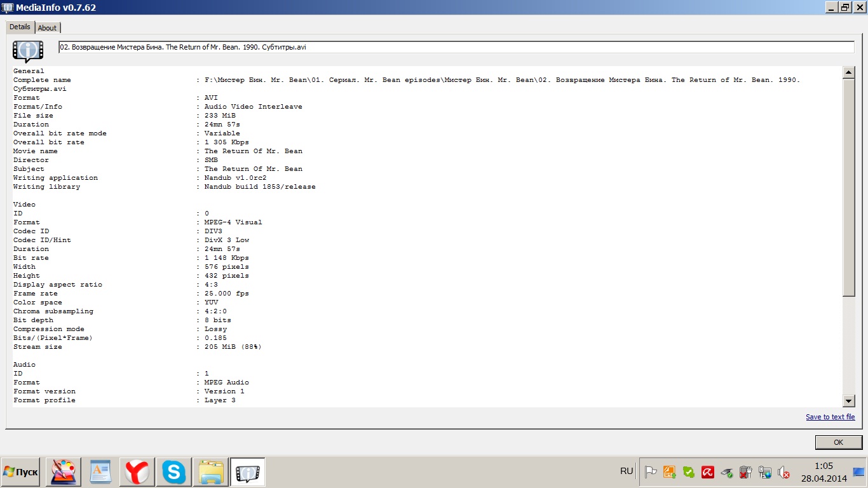The image size is (868, 488).
Task: Click the 'Video' section heading
Action: (x=24, y=205)
